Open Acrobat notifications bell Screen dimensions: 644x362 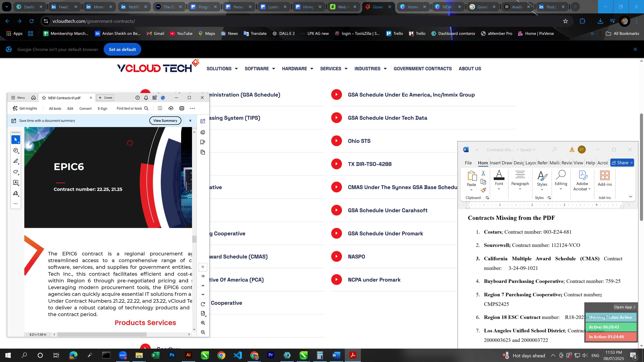[146, 98]
